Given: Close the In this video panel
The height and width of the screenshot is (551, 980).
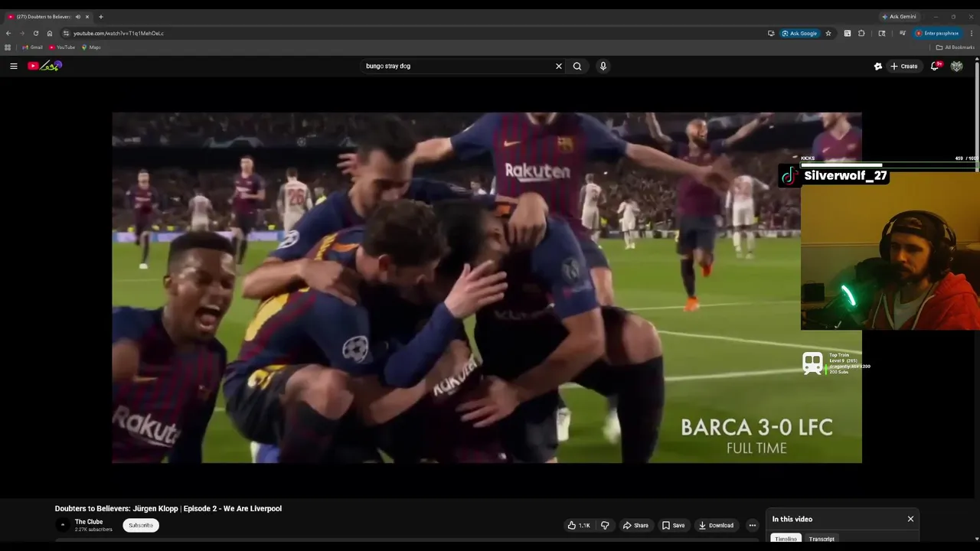Looking at the screenshot, I should (910, 519).
